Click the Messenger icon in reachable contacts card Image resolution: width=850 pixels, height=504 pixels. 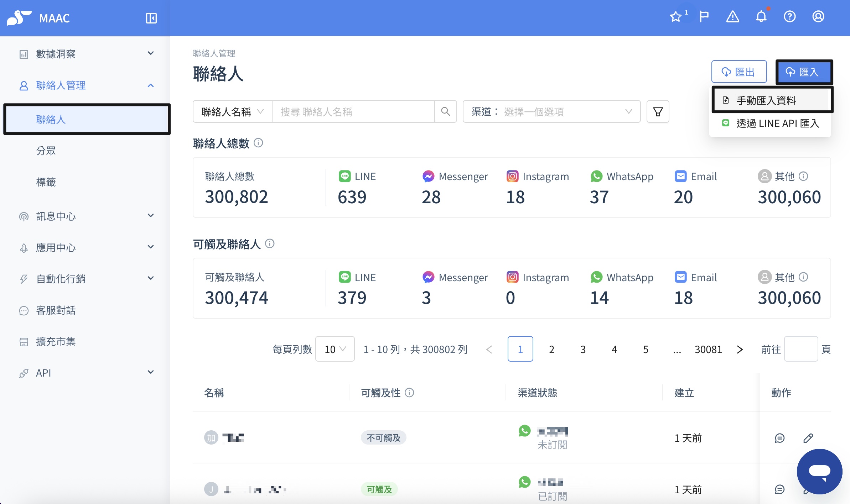(x=428, y=277)
